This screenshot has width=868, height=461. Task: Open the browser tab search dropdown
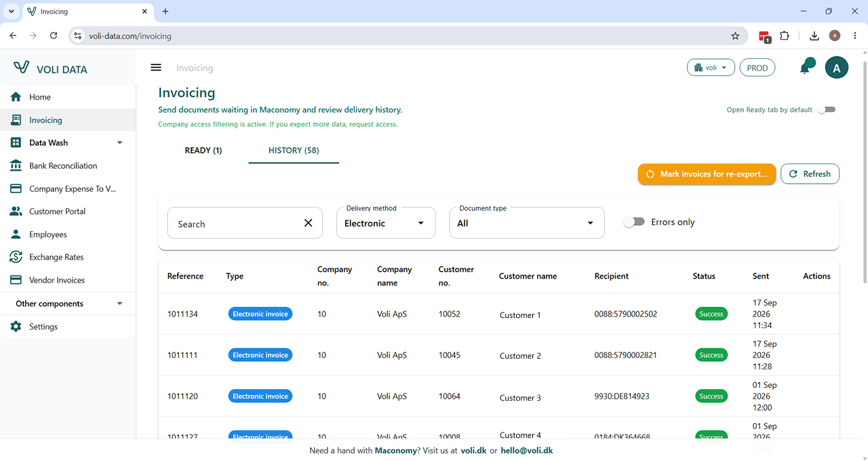point(12,12)
